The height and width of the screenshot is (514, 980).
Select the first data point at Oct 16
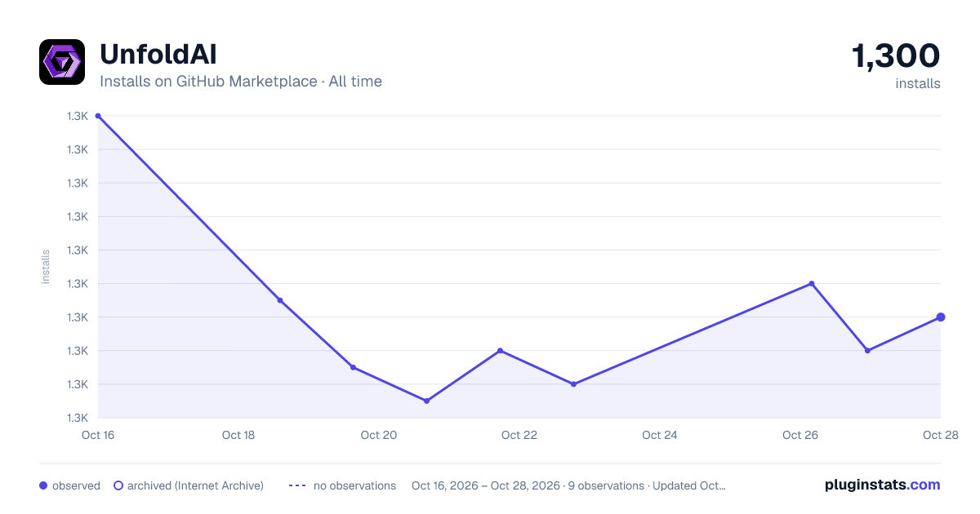click(98, 116)
